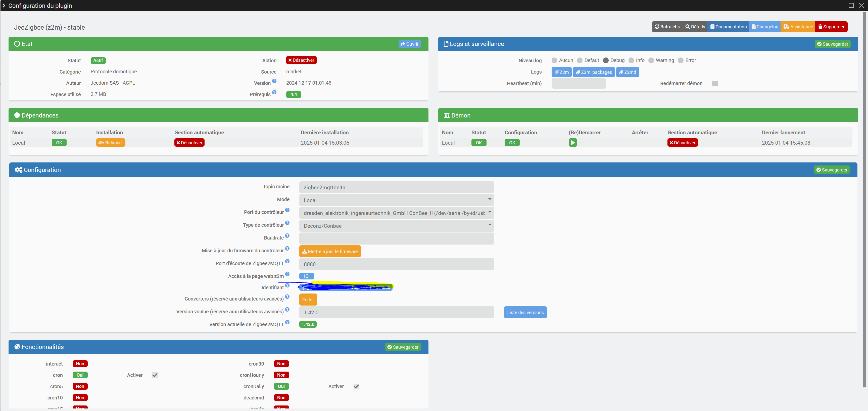868x411 pixels.
Task: Click the Démon building icon
Action: (447, 115)
